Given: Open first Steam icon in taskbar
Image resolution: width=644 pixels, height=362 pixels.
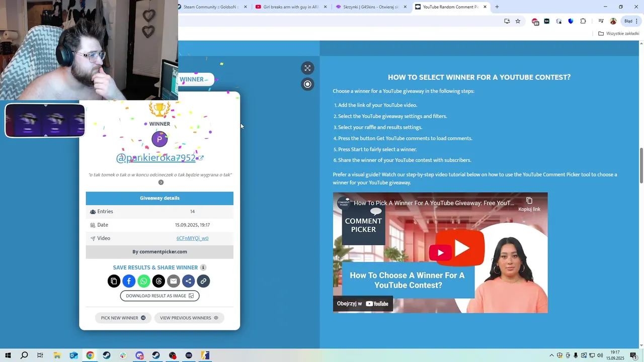Looking at the screenshot, I should 107,355.
